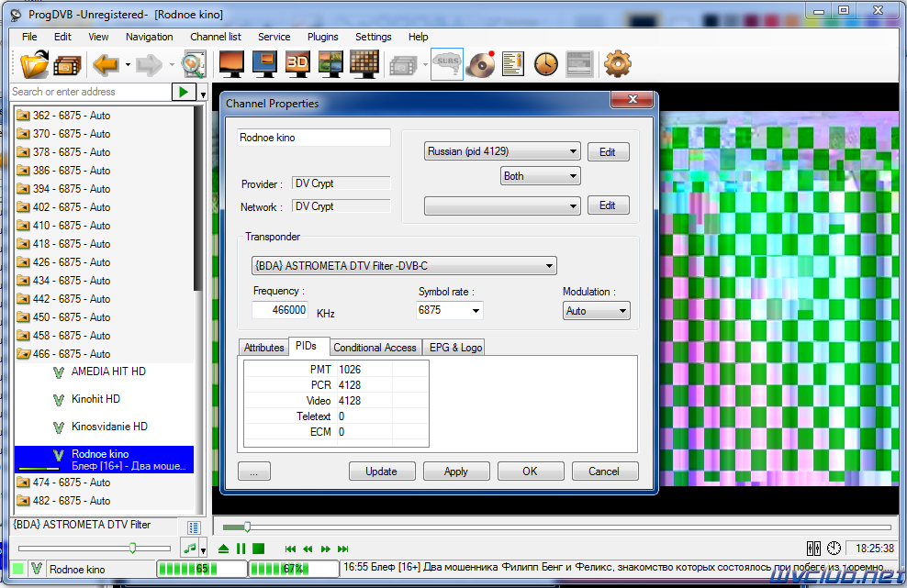This screenshot has width=907, height=588.
Task: Click the channel name field Rodnoe kino
Action: pos(314,138)
